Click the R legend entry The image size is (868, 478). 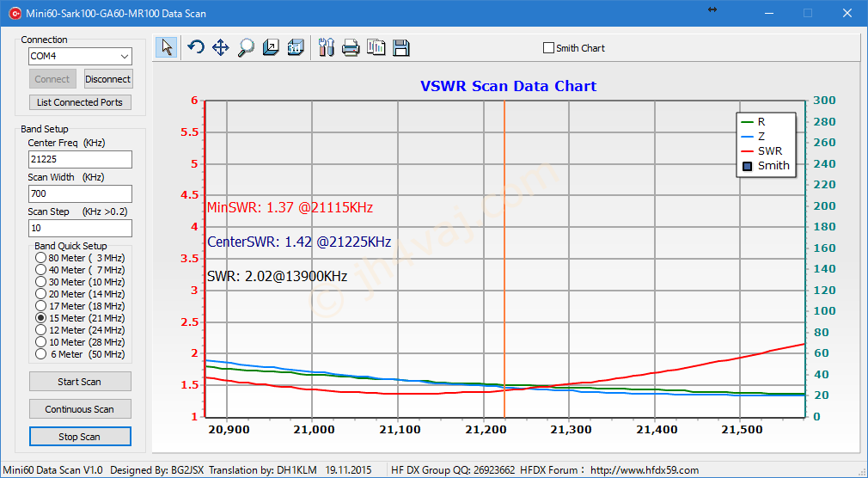click(x=754, y=122)
